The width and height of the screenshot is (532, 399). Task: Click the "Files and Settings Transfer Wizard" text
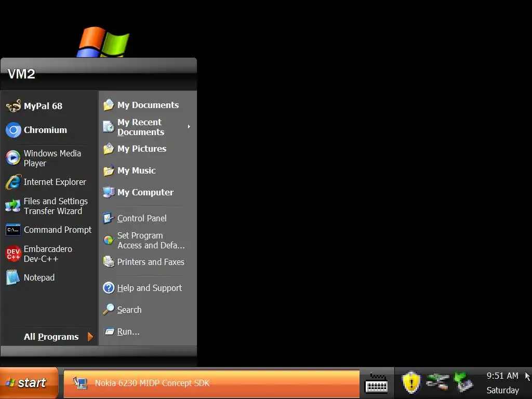pyautogui.click(x=56, y=206)
